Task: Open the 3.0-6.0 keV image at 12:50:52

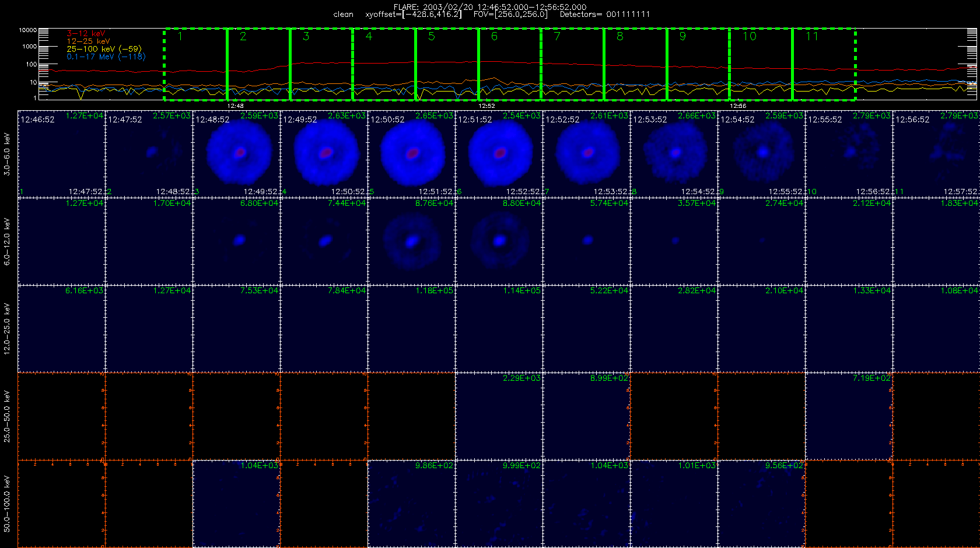Action: coord(412,154)
